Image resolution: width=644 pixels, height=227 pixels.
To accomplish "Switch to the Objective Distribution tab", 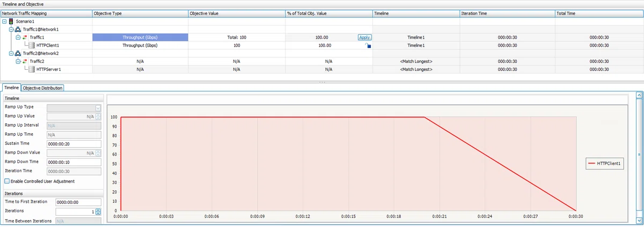I will click(43, 88).
